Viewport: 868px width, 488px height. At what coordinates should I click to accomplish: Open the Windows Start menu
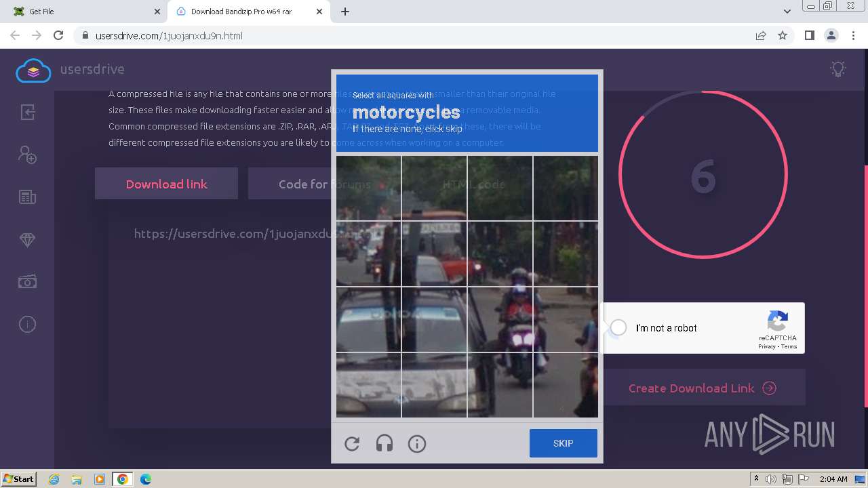click(x=18, y=479)
